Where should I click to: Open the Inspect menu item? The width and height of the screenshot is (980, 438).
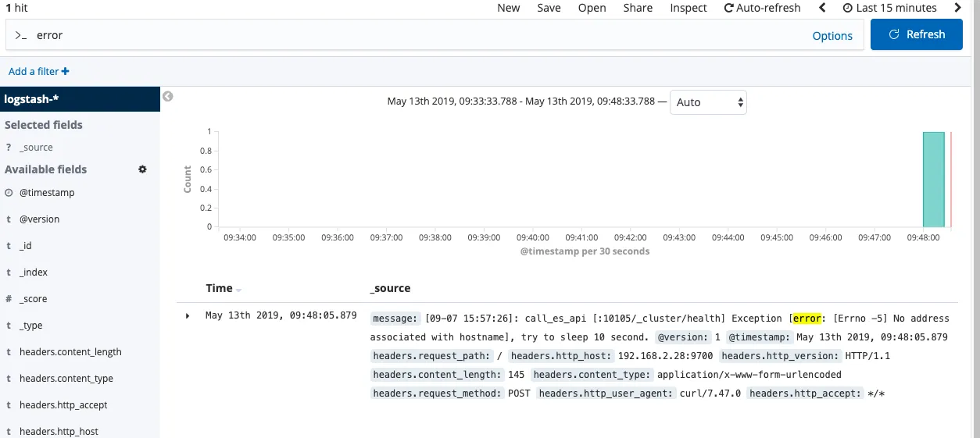click(688, 8)
